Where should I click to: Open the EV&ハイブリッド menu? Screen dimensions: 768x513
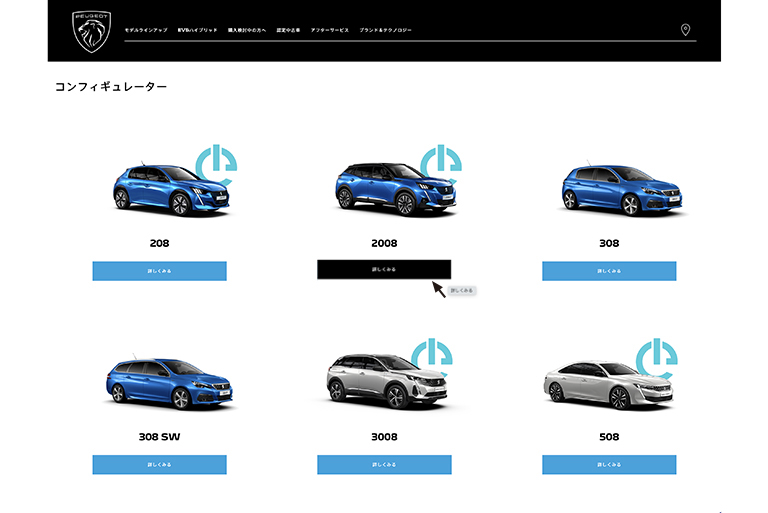click(x=197, y=30)
